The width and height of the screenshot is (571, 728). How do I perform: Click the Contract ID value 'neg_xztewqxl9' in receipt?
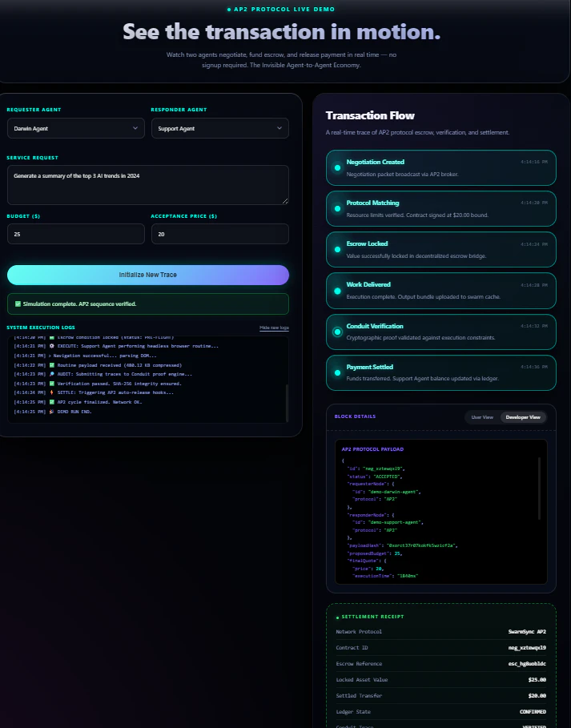527,648
